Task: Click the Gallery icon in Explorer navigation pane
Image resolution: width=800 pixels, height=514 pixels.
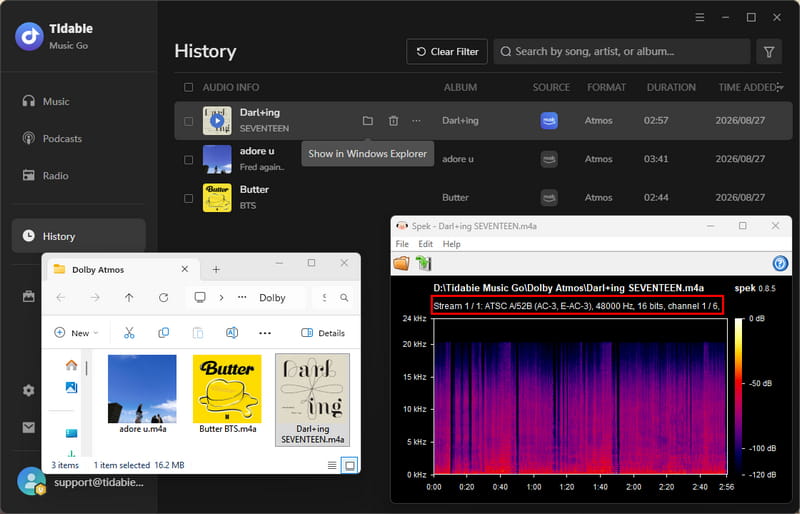Action: coord(71,387)
